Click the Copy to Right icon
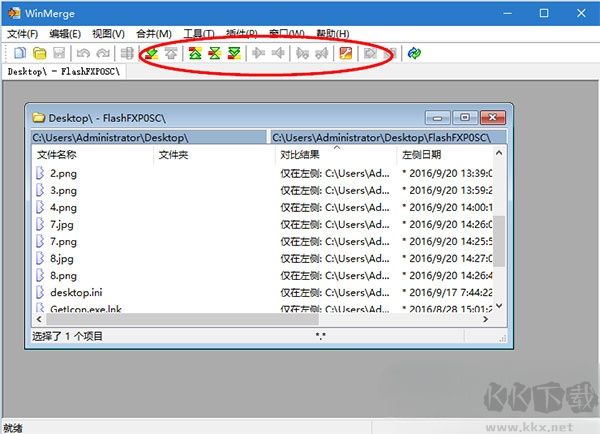 click(x=259, y=53)
